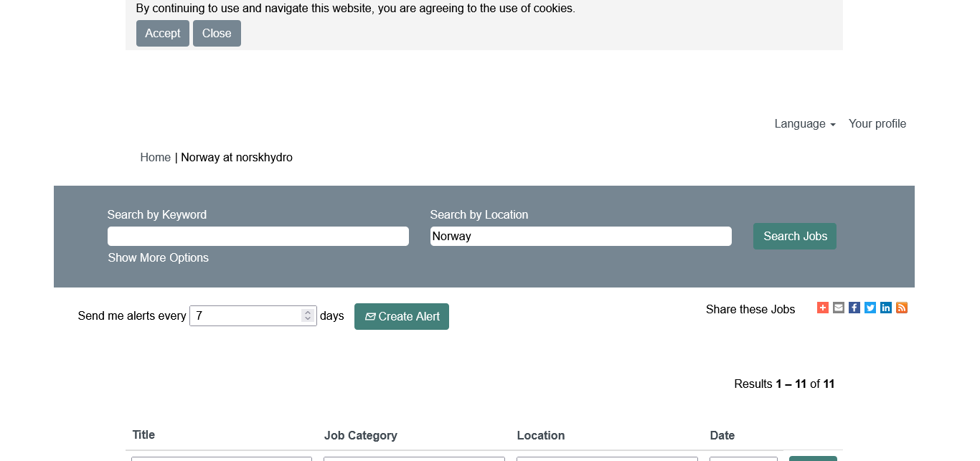980x461 pixels.
Task: Share jobs on LinkedIn
Action: [886, 308]
